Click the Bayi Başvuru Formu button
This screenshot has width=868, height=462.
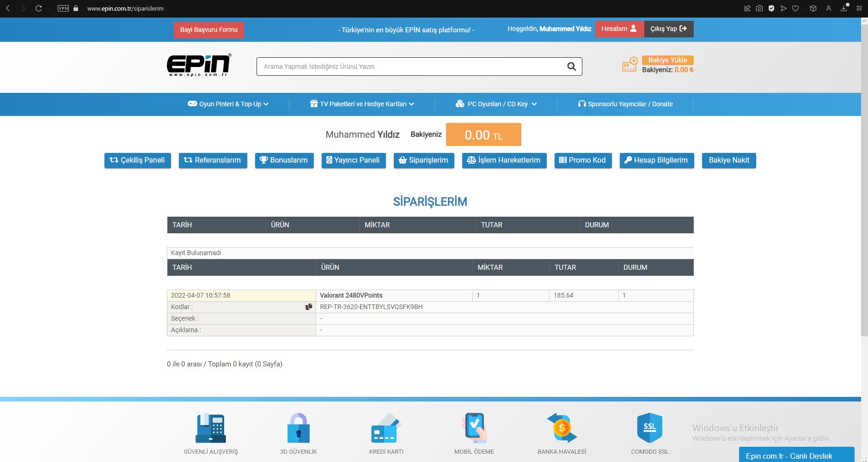click(x=209, y=30)
